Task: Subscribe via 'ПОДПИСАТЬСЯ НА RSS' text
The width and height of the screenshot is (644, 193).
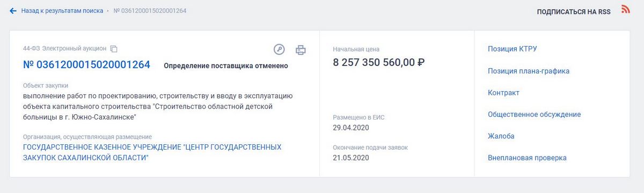Action: [x=574, y=12]
